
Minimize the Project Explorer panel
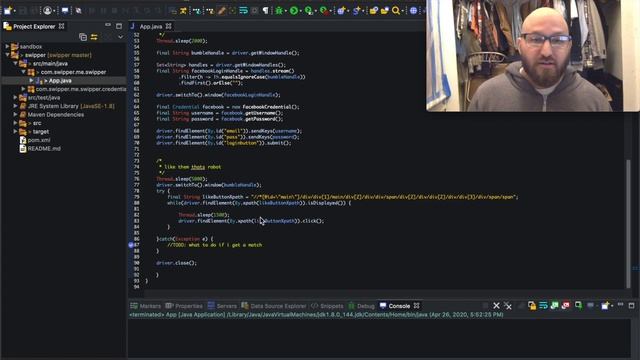108,25
